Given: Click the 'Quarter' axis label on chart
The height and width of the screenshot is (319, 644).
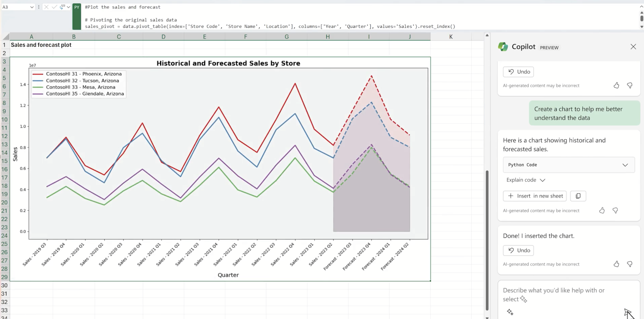Looking at the screenshot, I should (x=228, y=275).
